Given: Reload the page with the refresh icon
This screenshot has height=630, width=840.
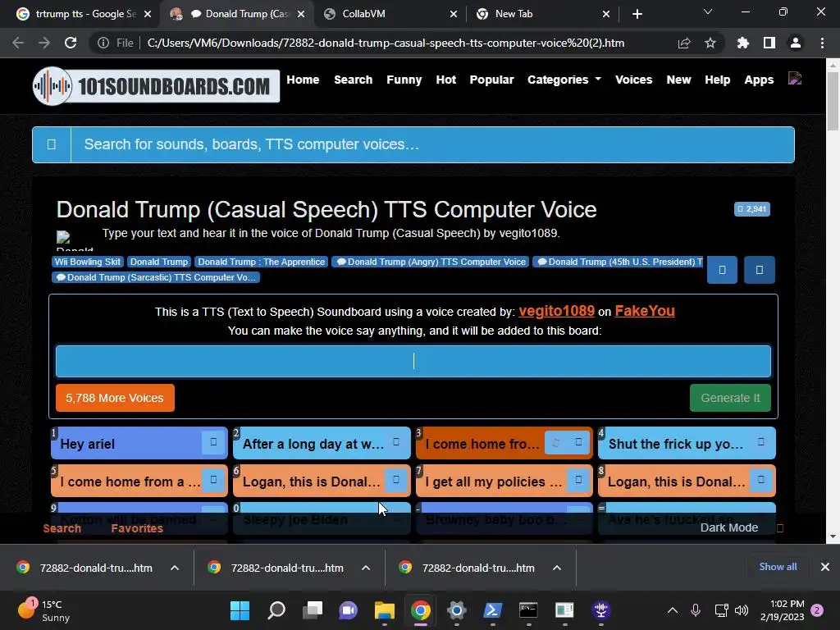Looking at the screenshot, I should coord(71,43).
